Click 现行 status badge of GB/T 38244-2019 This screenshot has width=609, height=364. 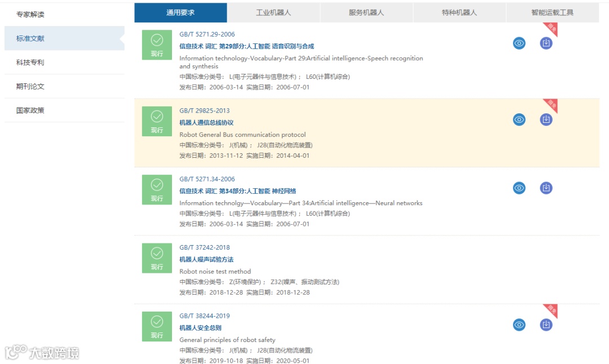coord(157,326)
